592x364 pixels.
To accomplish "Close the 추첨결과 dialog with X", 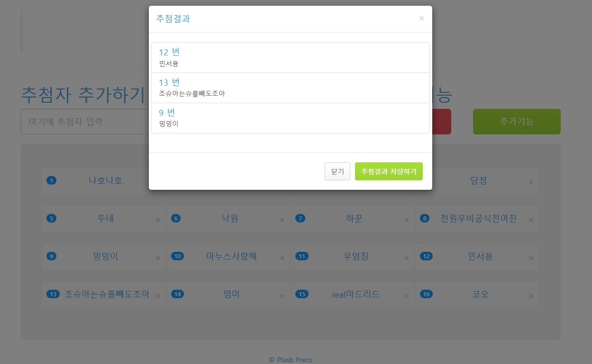I will [421, 18].
